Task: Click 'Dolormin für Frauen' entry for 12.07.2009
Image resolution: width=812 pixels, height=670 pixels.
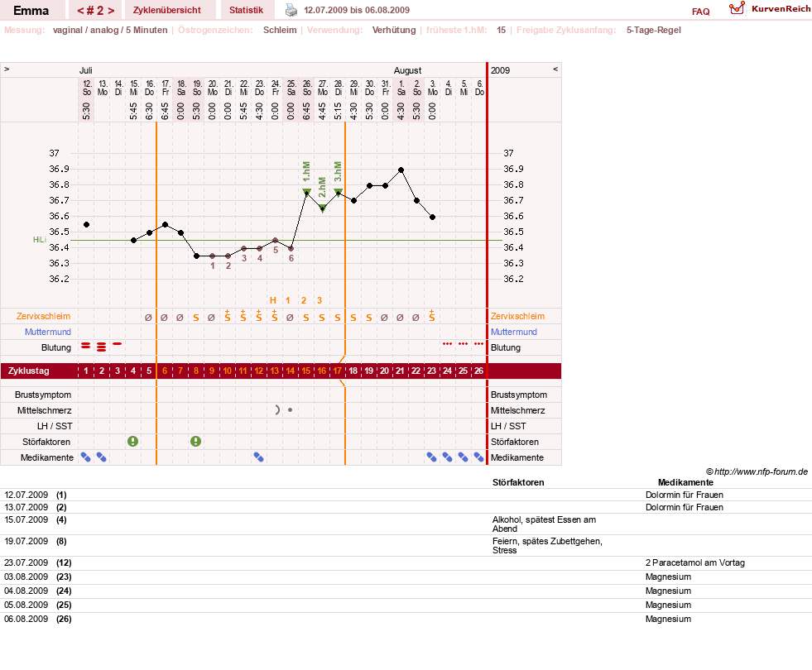Action: point(684,495)
